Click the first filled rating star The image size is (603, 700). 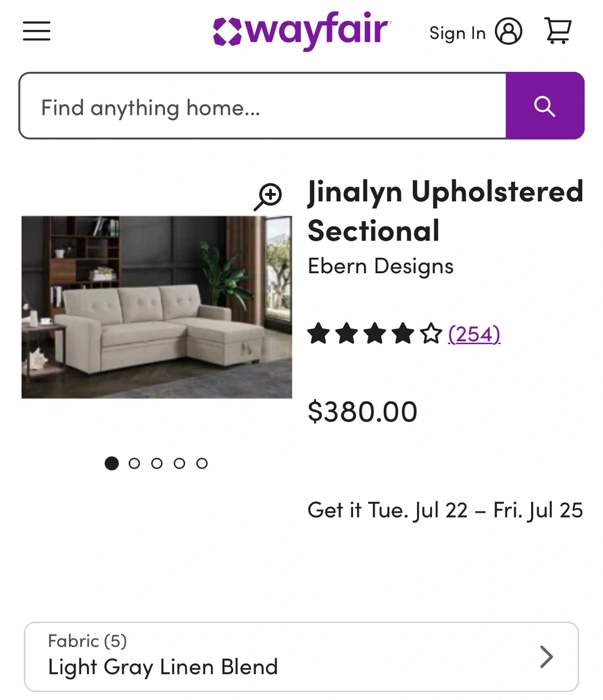tap(319, 334)
